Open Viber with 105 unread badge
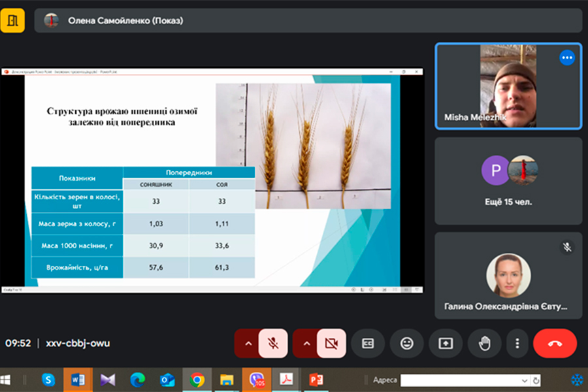This screenshot has width=588, height=392. click(x=257, y=380)
